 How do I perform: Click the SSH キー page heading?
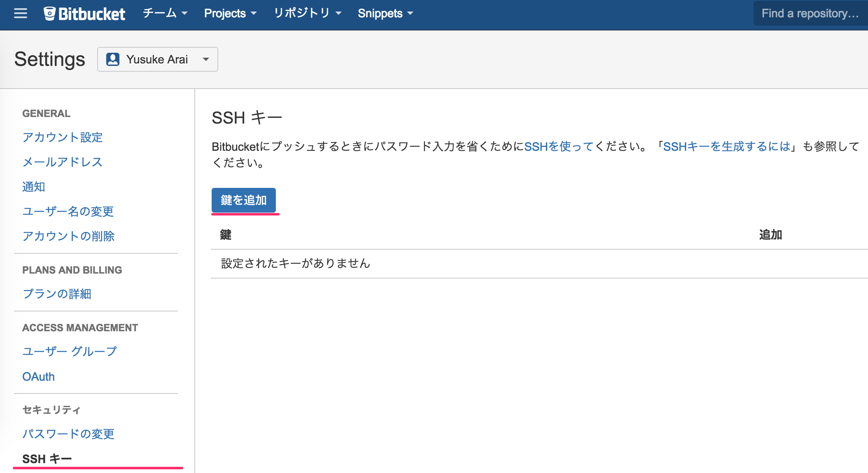[247, 118]
